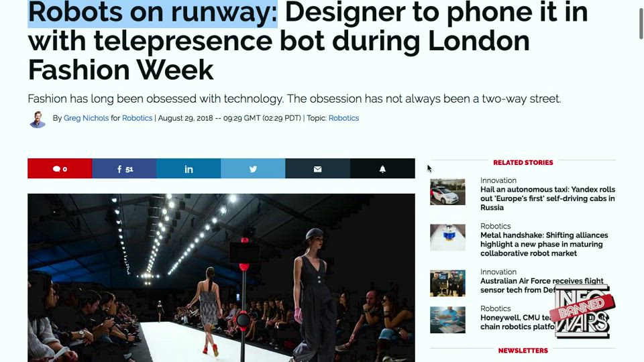Open Yandex autonomous taxi story
Screen dimensions: 644x362
point(547,198)
